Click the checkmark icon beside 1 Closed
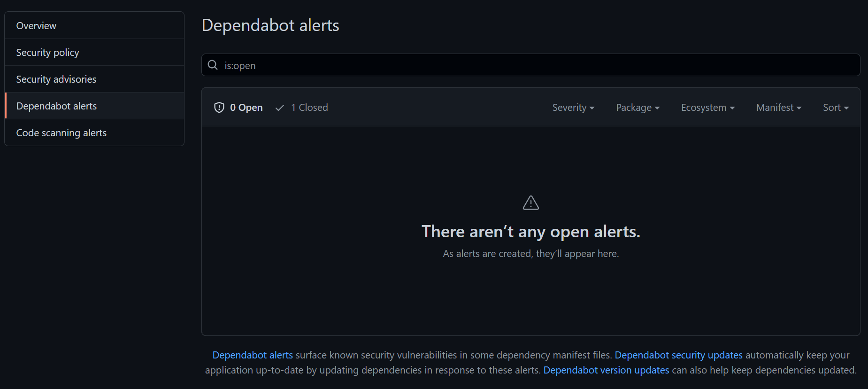The width and height of the screenshot is (868, 389). click(x=280, y=108)
